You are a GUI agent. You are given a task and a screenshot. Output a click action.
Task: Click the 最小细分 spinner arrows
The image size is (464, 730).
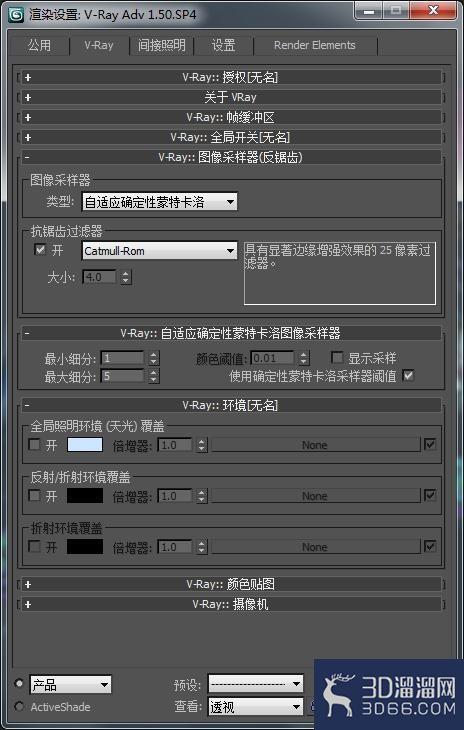(154, 358)
